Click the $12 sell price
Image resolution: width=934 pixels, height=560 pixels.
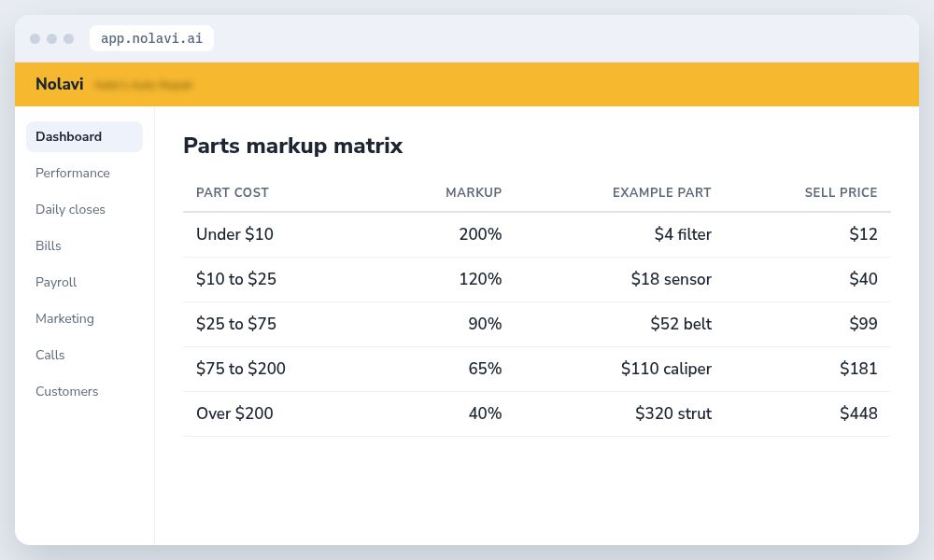click(x=863, y=234)
